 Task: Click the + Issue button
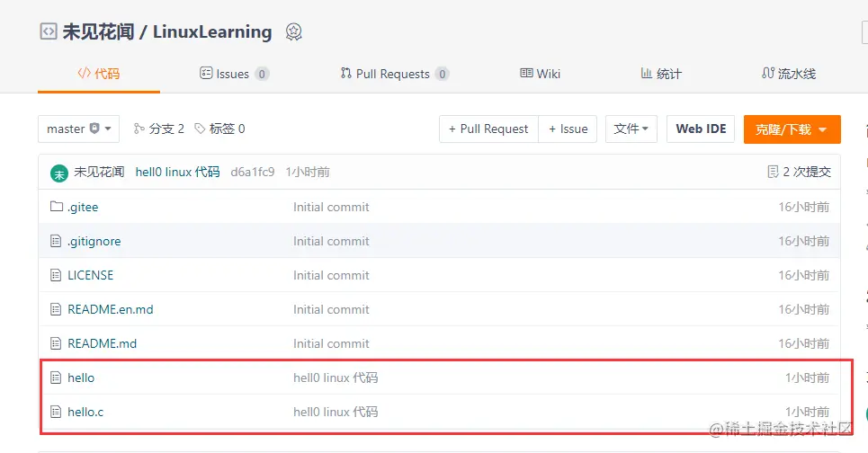[568, 129]
